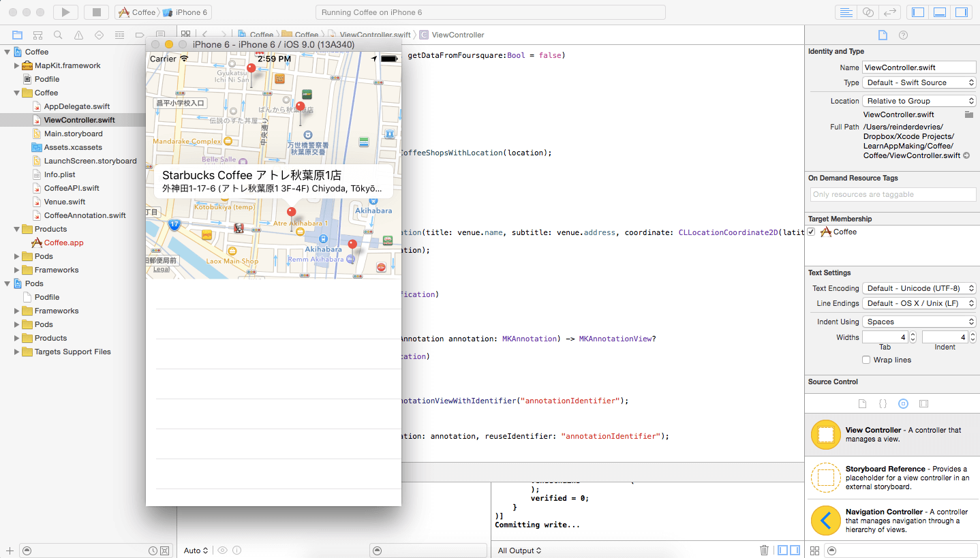Image resolution: width=980 pixels, height=558 pixels.
Task: Select CoffeeAnnotation.swift in navigator
Action: (x=85, y=215)
